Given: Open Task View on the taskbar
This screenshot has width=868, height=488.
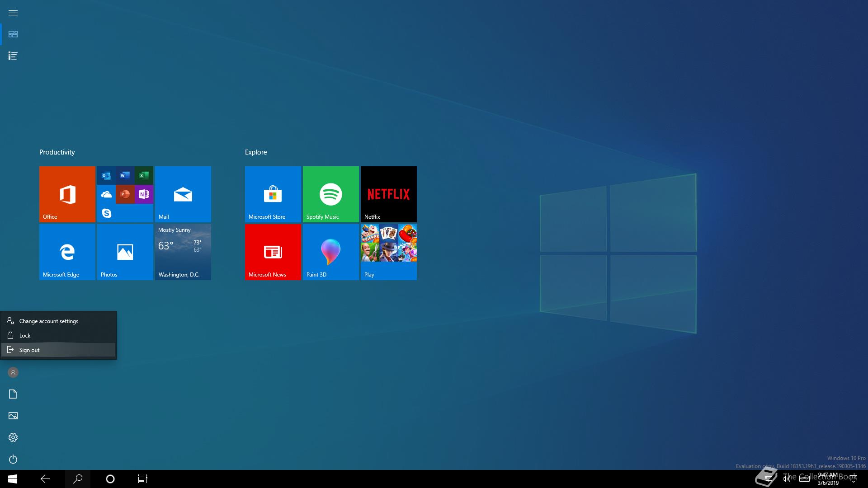Looking at the screenshot, I should [x=143, y=479].
